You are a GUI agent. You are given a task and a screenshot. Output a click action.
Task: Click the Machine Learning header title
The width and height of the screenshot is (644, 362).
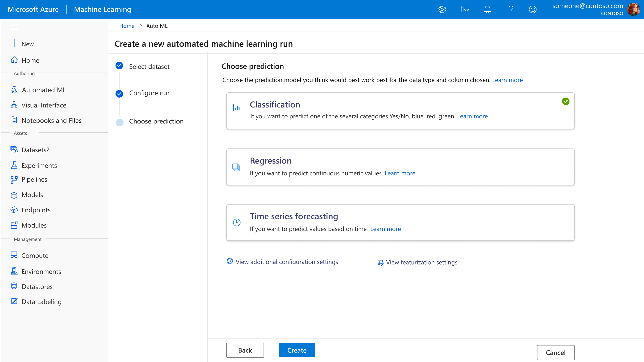pyautogui.click(x=103, y=9)
